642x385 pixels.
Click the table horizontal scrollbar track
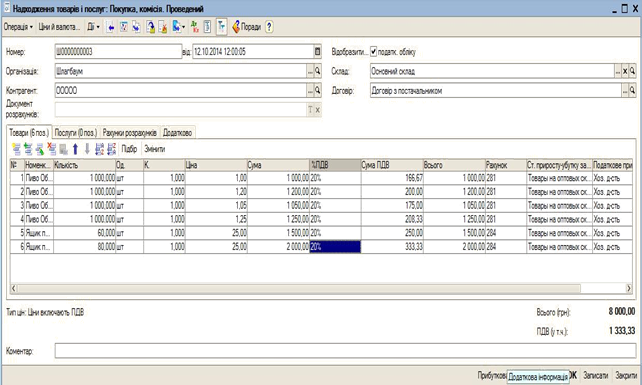(x=299, y=288)
